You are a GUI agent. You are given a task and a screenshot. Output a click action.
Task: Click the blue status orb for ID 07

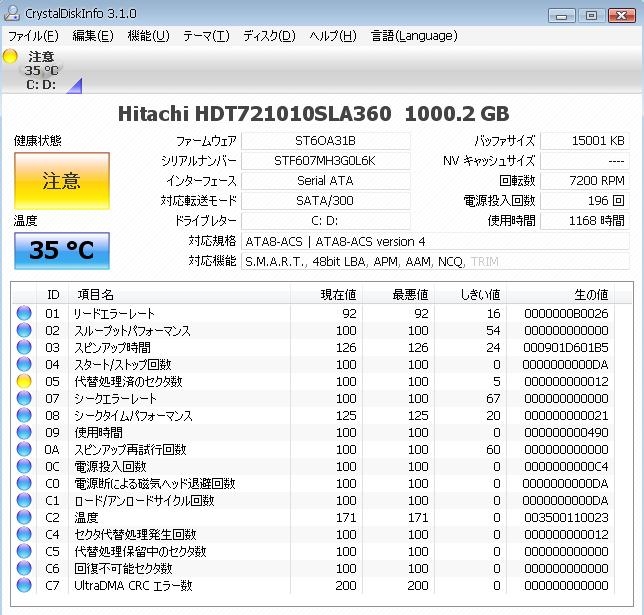(x=24, y=398)
